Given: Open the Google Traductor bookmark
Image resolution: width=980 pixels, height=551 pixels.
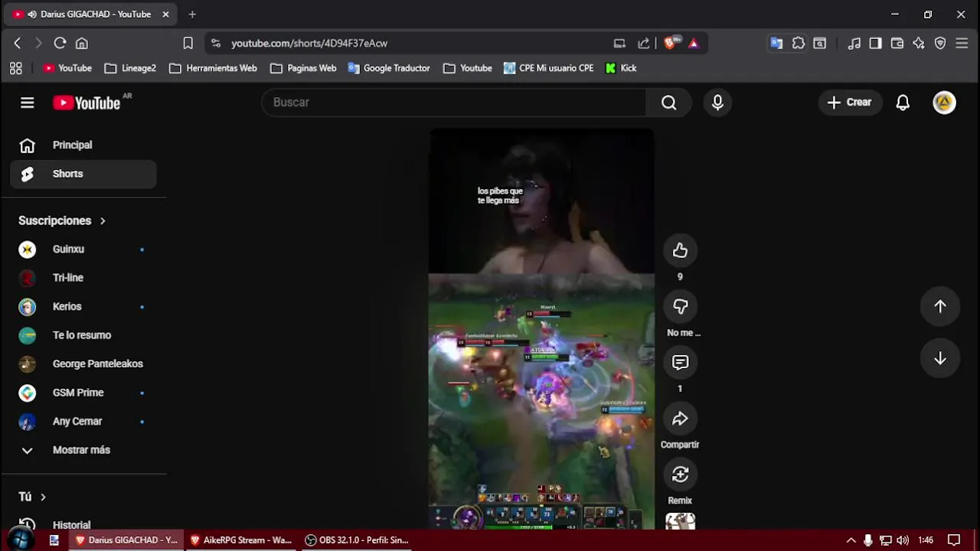Looking at the screenshot, I should coord(389,68).
